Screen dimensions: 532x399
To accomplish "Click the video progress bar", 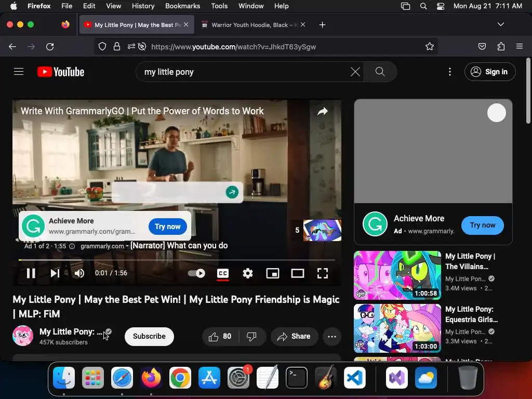I will [x=177, y=260].
